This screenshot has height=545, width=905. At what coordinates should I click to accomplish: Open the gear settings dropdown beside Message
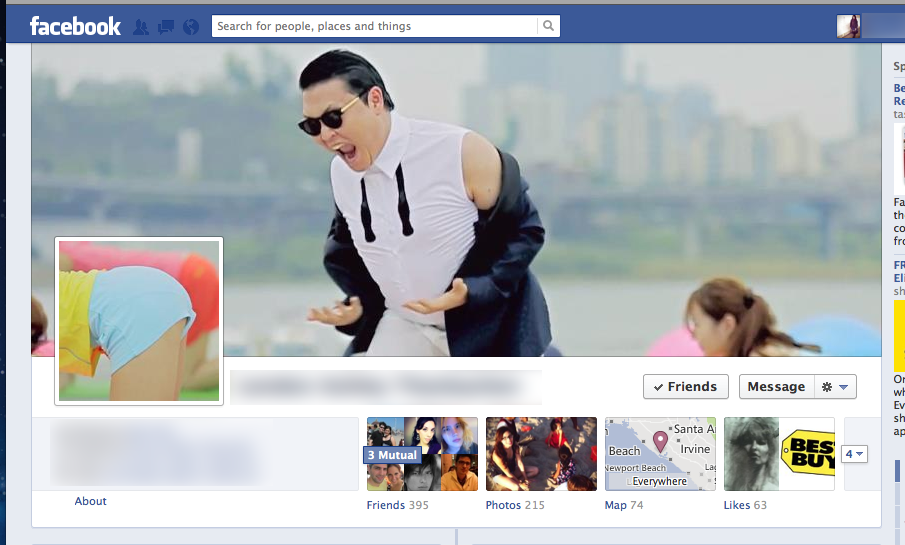coord(834,387)
